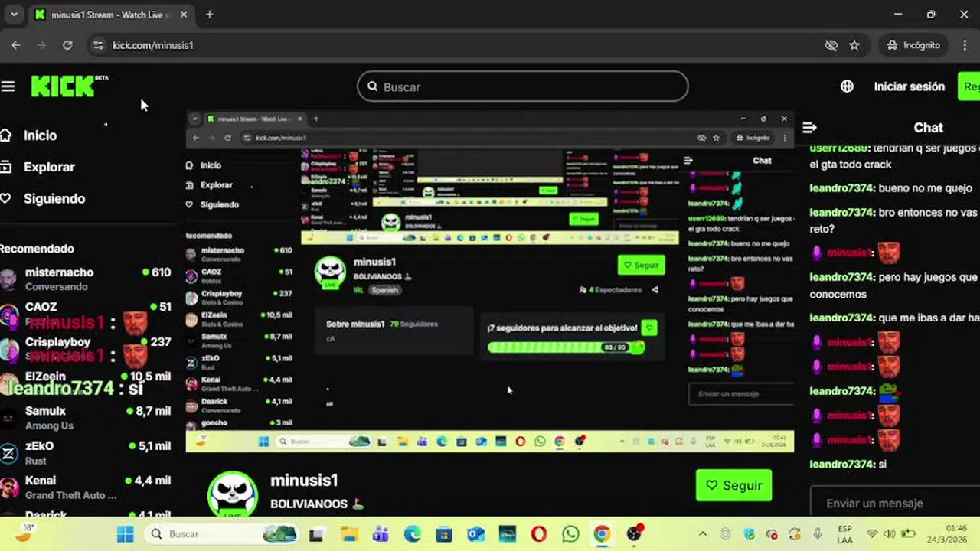This screenshot has height=551, width=980.
Task: Click Iniciar sesión to log in
Action: pos(909,86)
